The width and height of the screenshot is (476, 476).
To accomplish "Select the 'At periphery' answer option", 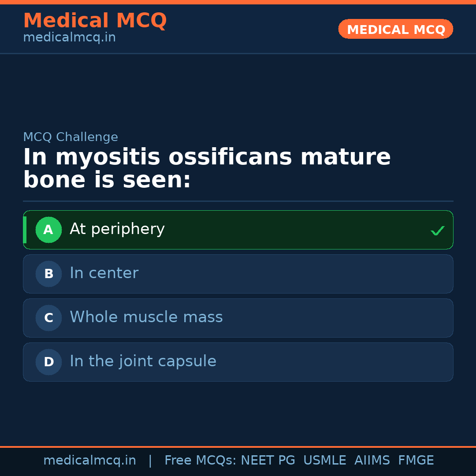I will click(238, 230).
